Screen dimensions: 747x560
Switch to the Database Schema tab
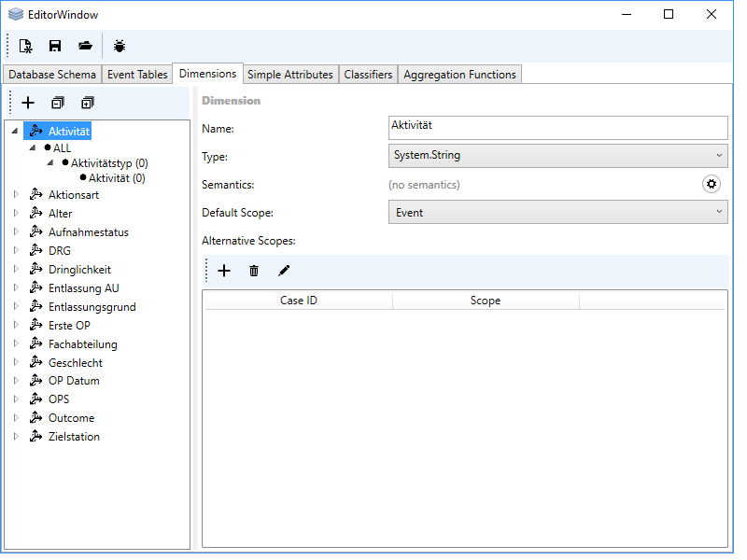point(51,75)
